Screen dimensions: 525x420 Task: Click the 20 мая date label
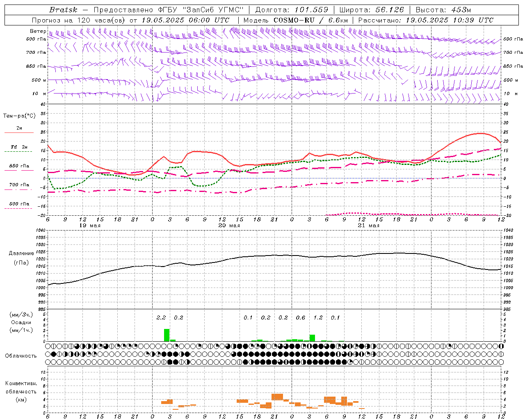229,226
